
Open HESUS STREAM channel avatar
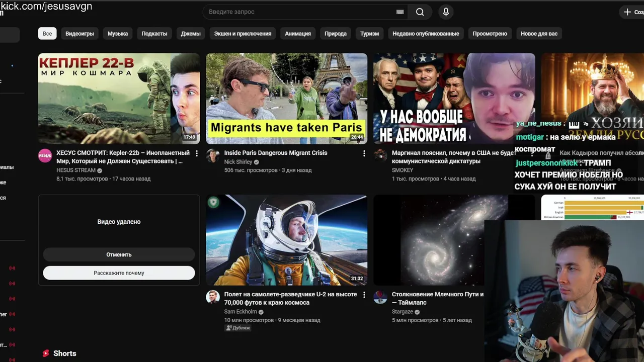[45, 155]
